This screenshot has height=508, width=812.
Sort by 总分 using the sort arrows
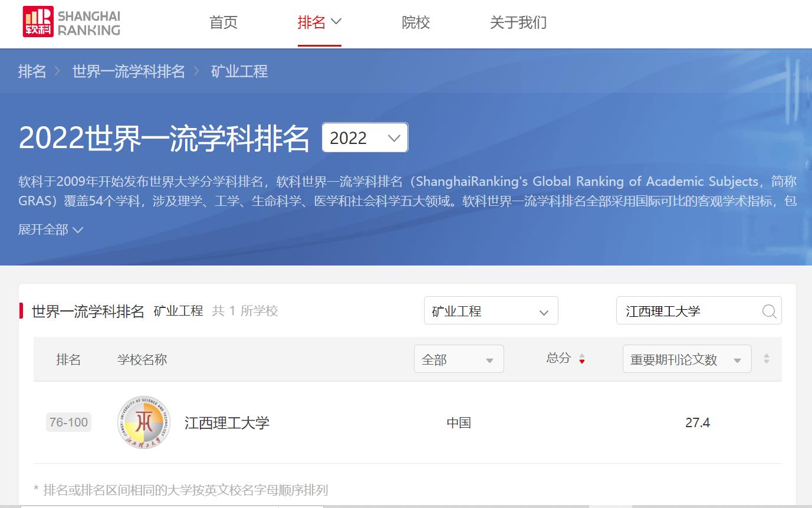[x=582, y=359]
